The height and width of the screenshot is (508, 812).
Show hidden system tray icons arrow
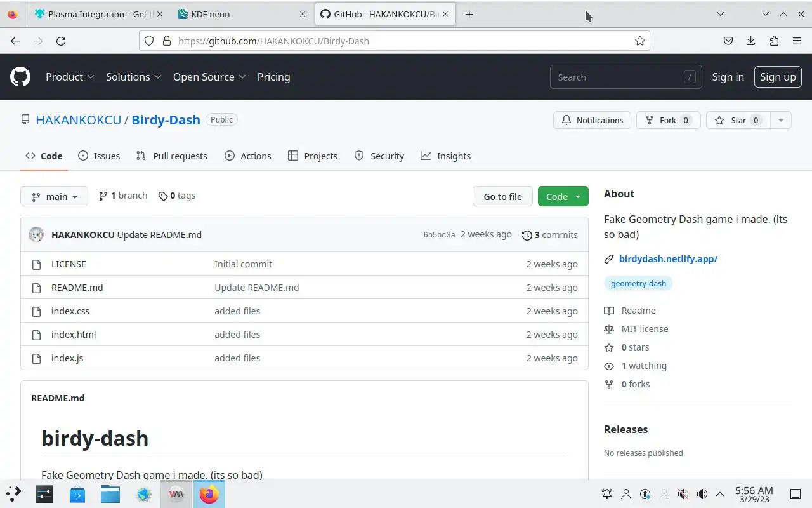pyautogui.click(x=720, y=494)
